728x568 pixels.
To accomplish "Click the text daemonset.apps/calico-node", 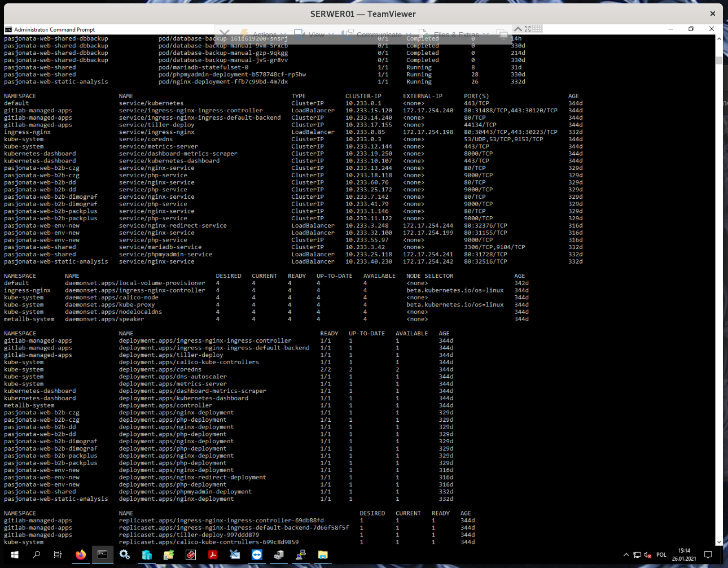I will 112,298.
